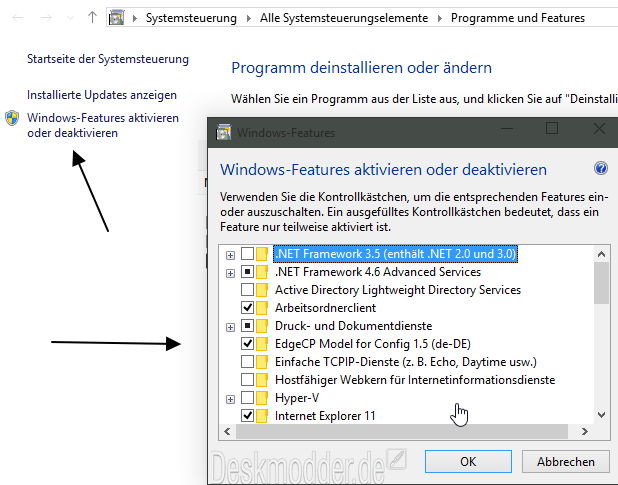Open dropdown after Systemsteuerung in breadcrumb
618x485 pixels.
tap(249, 18)
